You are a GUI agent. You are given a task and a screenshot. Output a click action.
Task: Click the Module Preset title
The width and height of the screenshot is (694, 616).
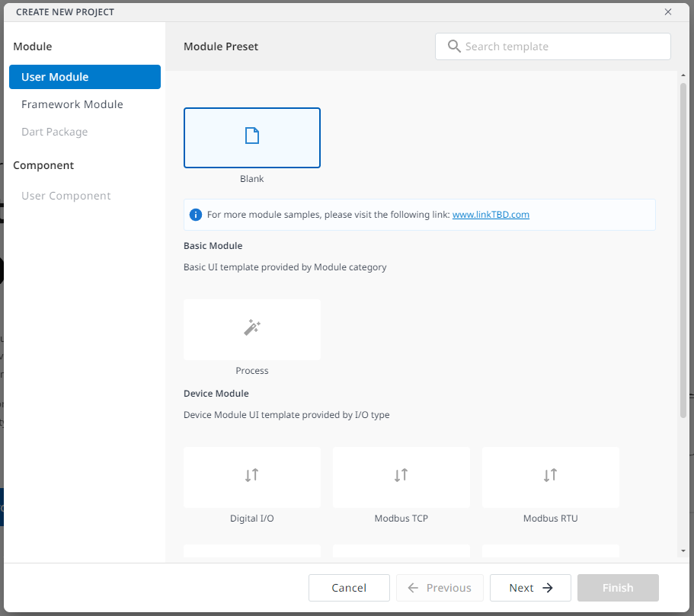pos(220,46)
